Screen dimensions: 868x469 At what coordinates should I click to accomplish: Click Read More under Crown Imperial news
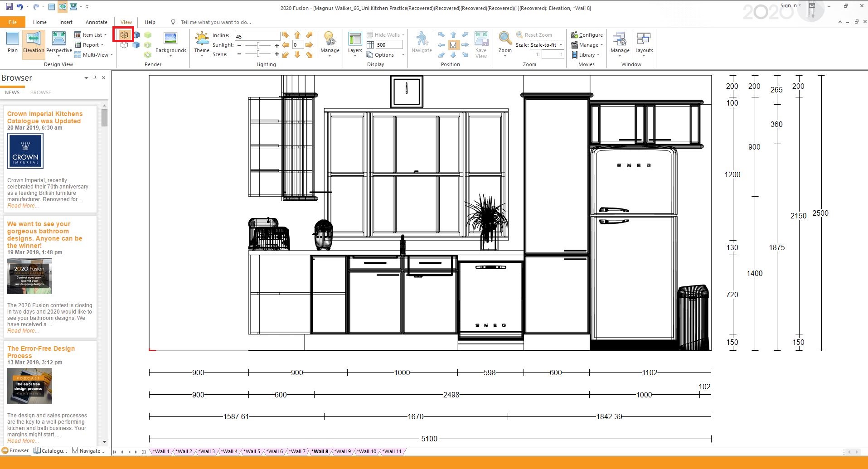pyautogui.click(x=23, y=206)
